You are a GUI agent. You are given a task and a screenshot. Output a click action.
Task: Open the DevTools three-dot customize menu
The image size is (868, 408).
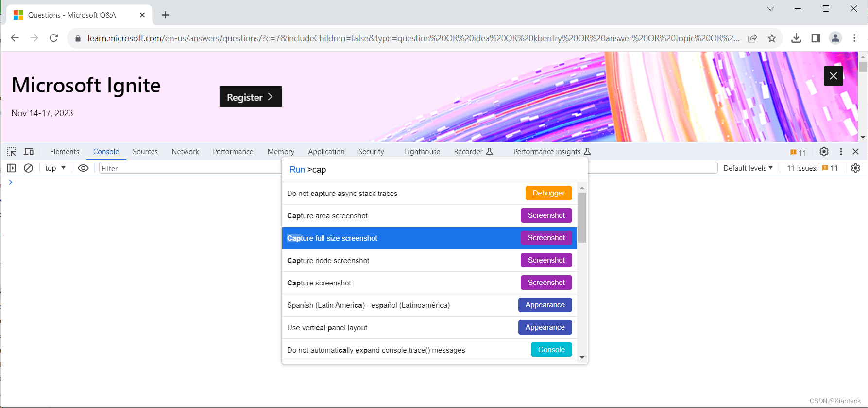(841, 152)
